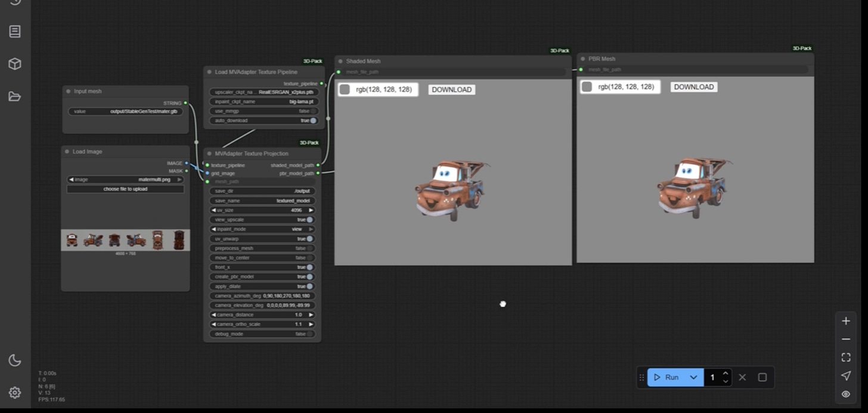Collapse the Load Image node via its dot
The image size is (868, 413).
67,152
